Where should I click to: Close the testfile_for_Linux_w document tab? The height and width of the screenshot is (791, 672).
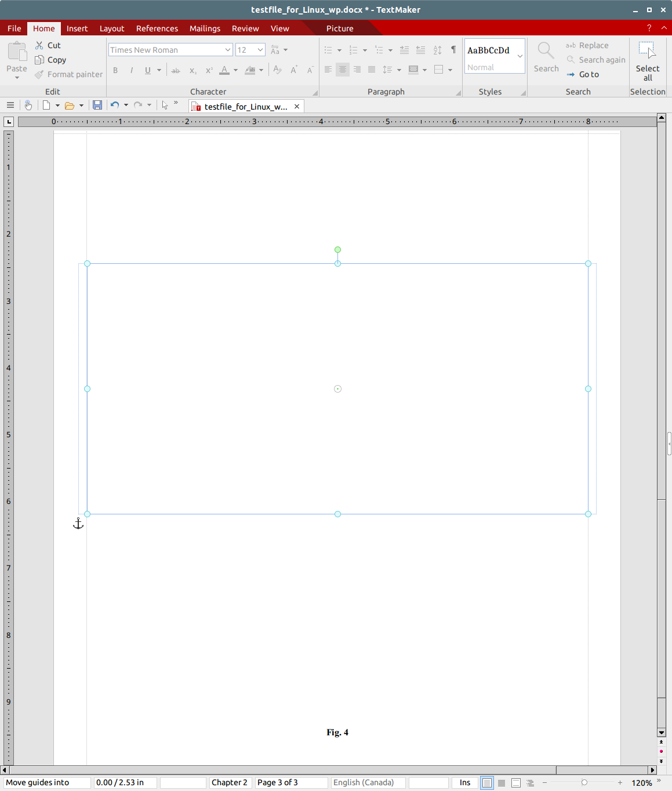(297, 107)
